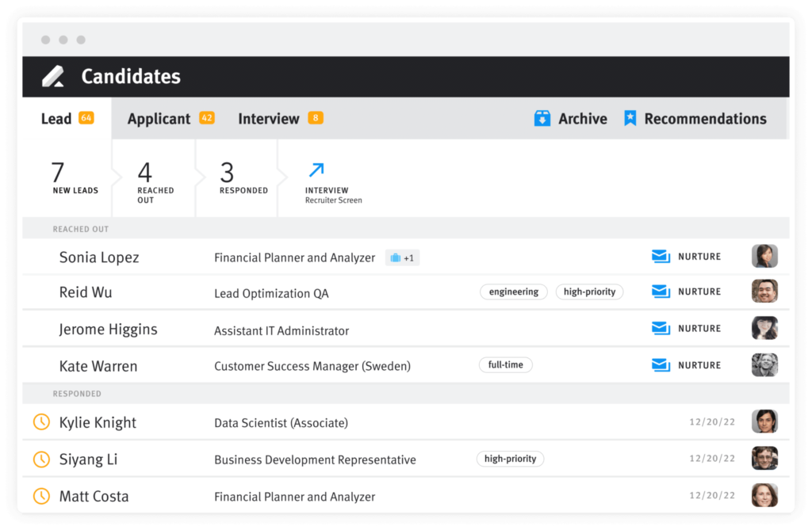Screen dimensions: 812x530
Task: Click the high-priority tag on Reid Wu
Action: point(589,292)
